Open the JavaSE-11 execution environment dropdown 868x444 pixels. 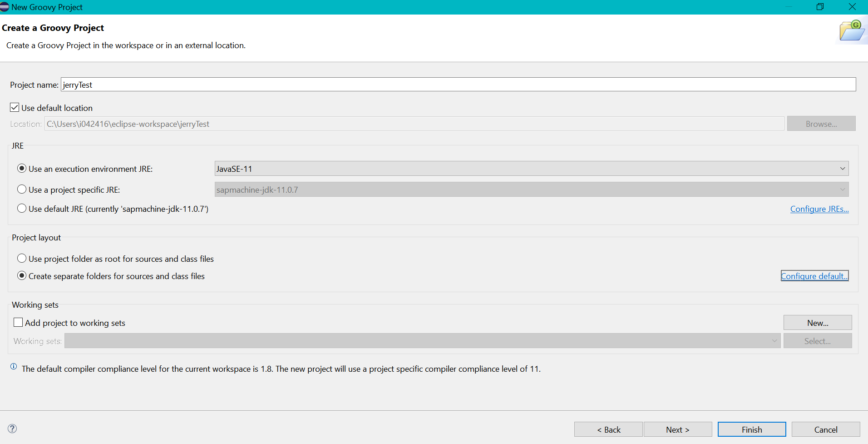point(531,169)
